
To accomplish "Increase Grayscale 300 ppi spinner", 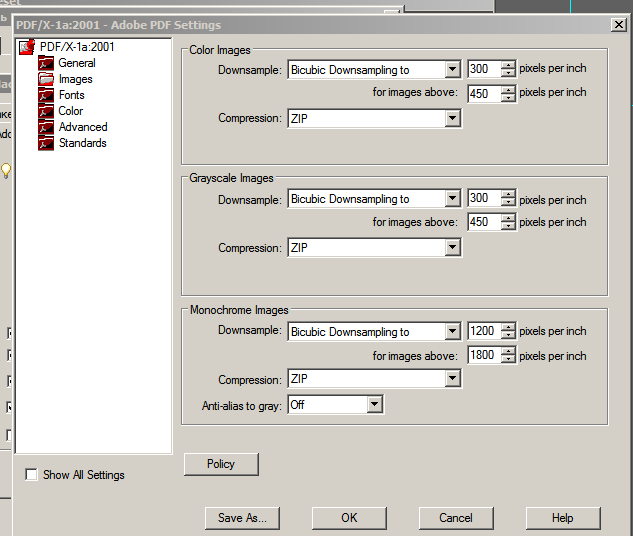I will 508,194.
